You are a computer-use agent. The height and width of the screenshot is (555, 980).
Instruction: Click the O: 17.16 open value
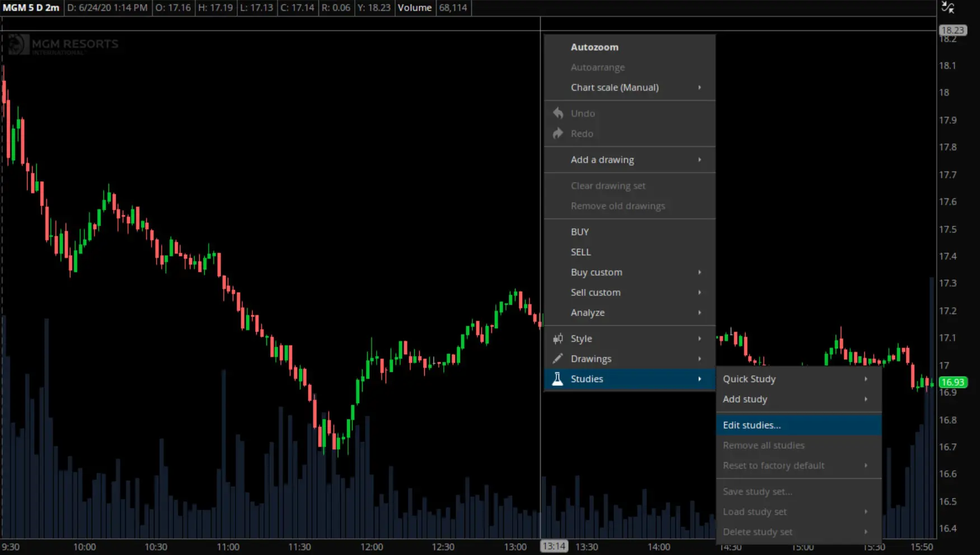coord(173,8)
